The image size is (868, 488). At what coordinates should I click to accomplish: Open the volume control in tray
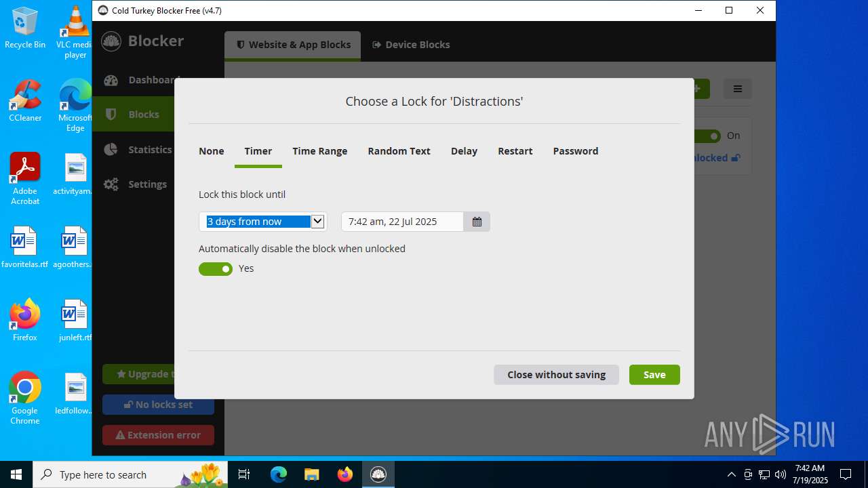click(781, 474)
